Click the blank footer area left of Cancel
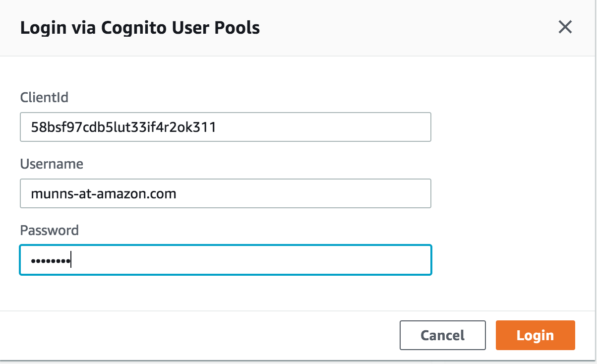The image size is (597, 364). point(198,335)
